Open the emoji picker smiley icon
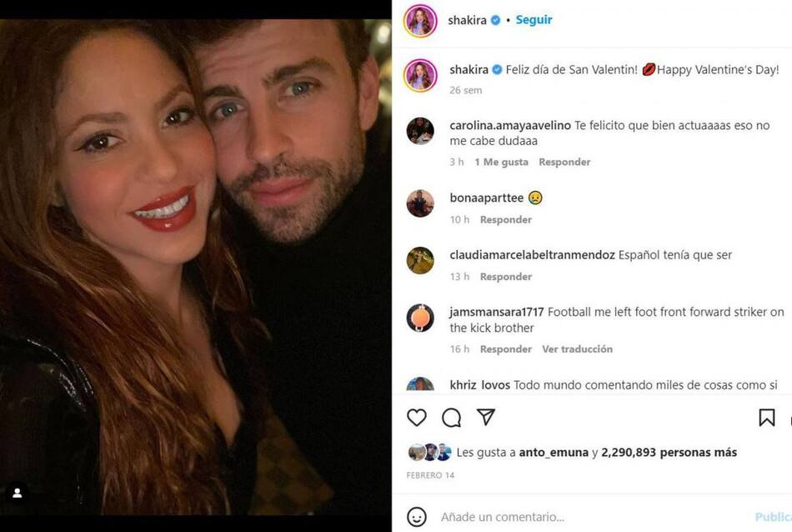This screenshot has width=792, height=532. point(417,517)
